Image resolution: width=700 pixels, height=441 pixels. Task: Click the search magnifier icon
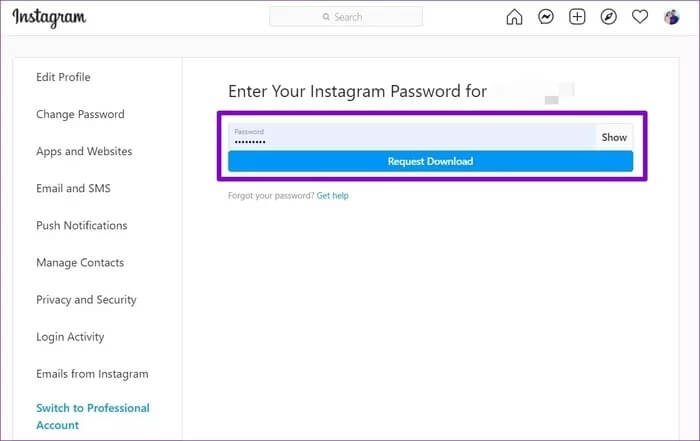point(326,17)
